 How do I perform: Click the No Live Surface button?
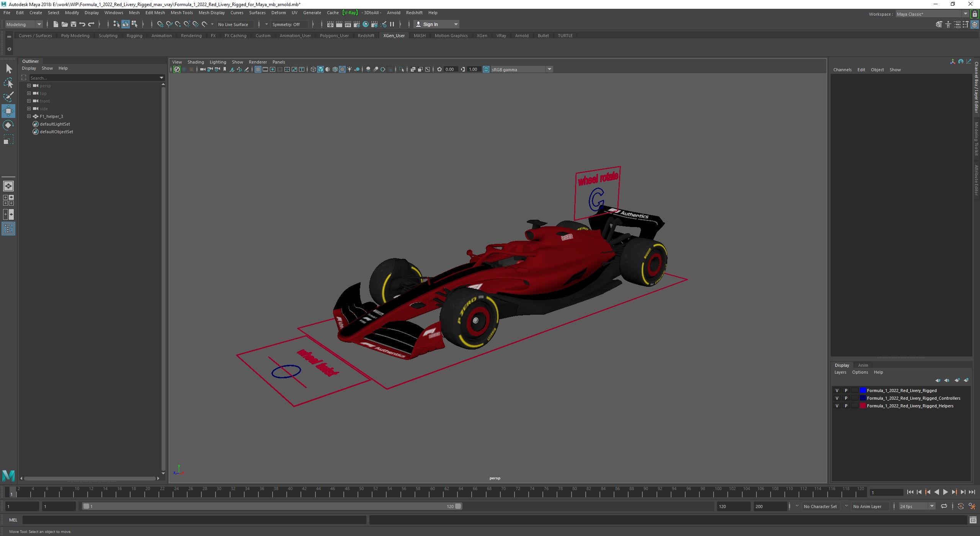coord(234,24)
